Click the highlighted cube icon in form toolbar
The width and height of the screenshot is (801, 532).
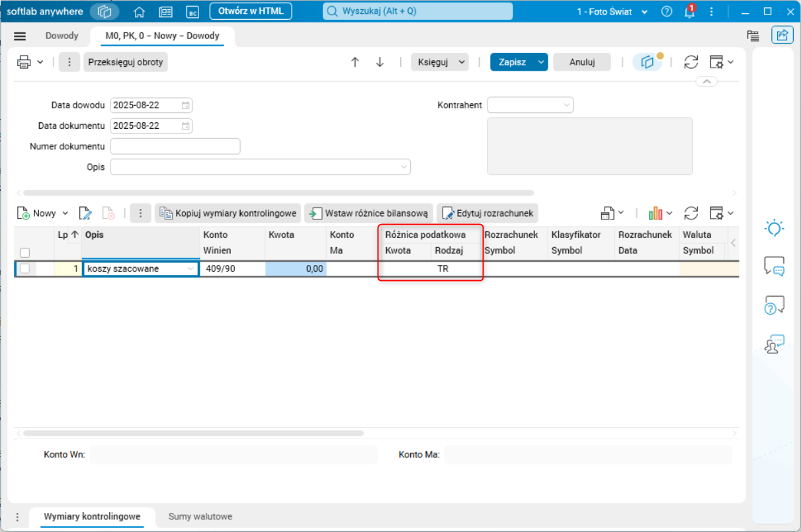648,62
